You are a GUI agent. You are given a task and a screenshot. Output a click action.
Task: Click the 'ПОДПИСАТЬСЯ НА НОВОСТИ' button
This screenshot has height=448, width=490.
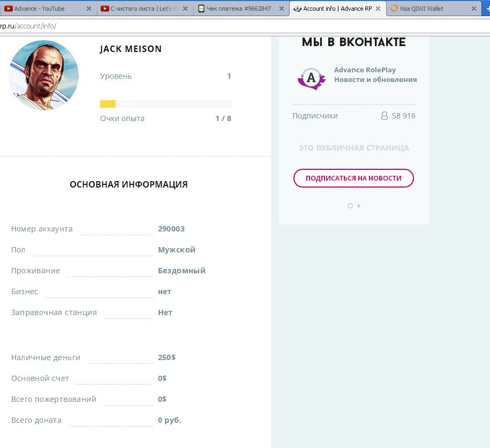click(353, 178)
